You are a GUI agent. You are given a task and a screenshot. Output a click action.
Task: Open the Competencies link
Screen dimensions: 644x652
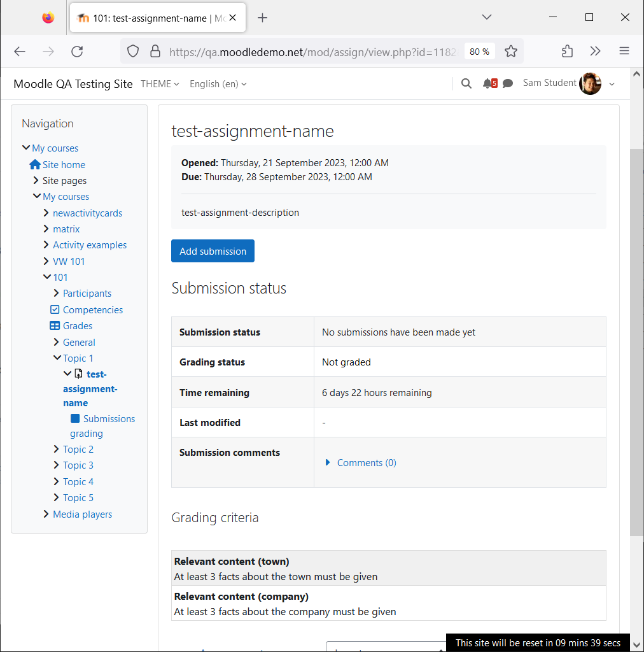(x=93, y=310)
